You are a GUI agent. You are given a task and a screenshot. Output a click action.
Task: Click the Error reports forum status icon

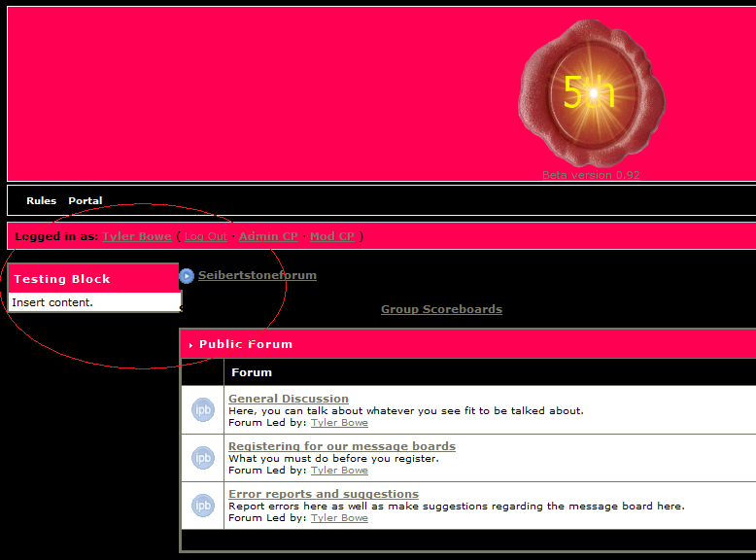202,506
